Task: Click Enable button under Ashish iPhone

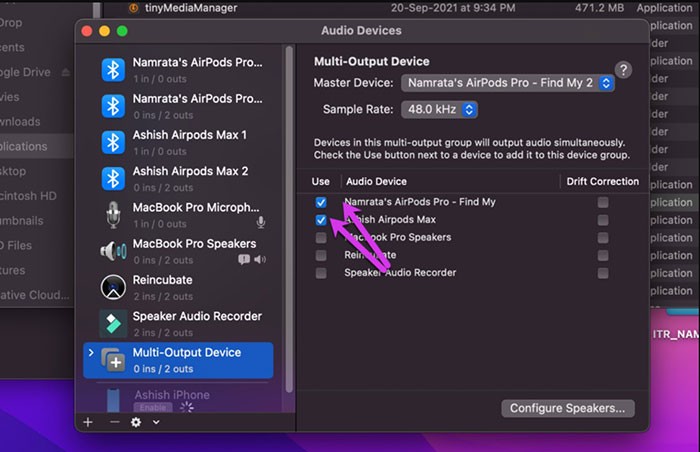Action: (x=153, y=408)
